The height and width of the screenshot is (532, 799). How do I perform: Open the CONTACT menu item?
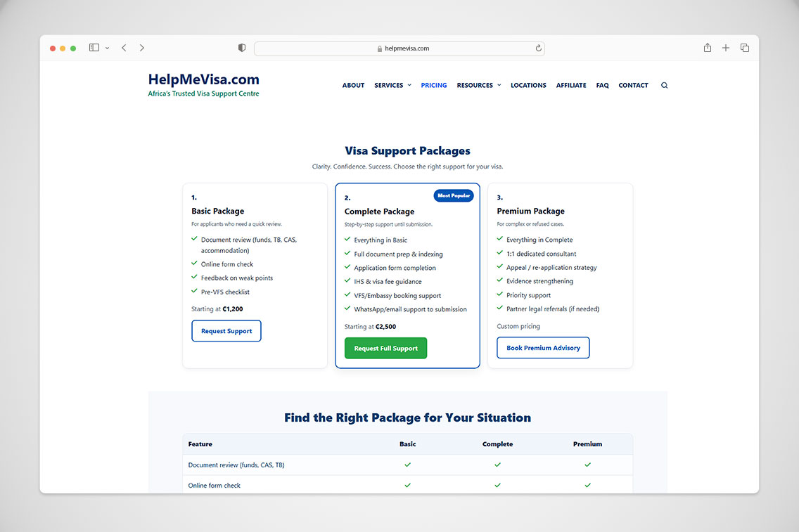coord(633,85)
